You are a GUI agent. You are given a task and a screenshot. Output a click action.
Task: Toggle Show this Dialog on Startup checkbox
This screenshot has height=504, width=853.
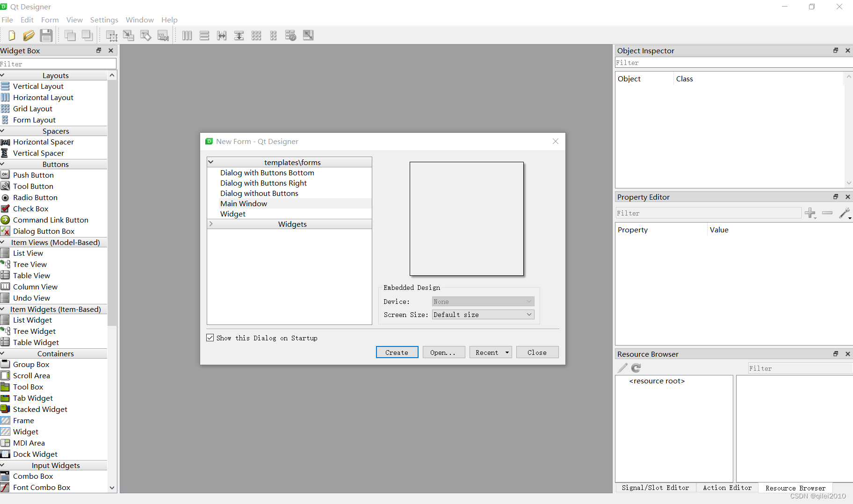click(210, 338)
